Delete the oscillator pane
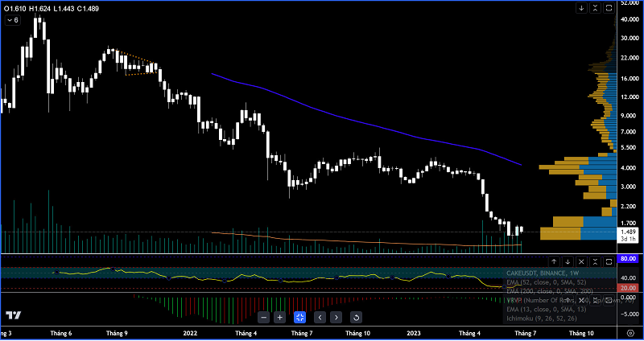The image size is (644, 341). (x=581, y=261)
